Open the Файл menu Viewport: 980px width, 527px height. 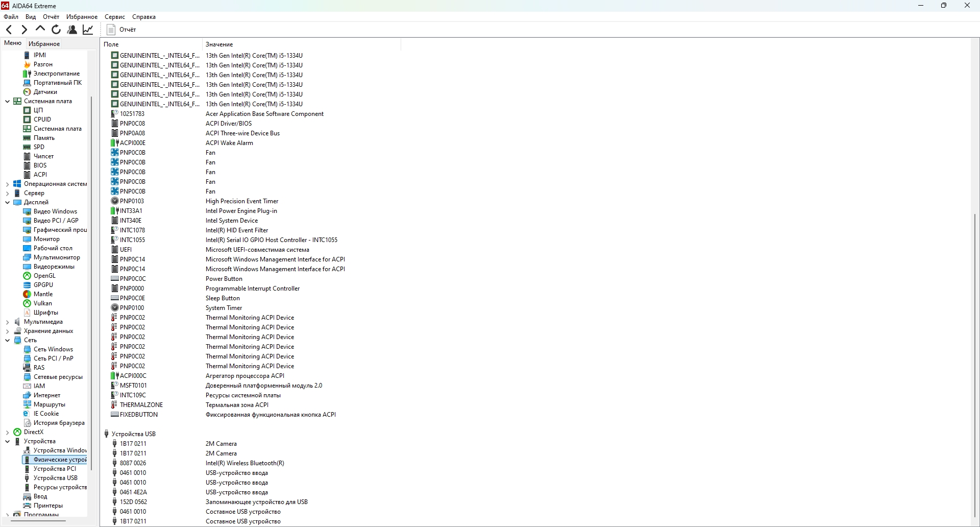pyautogui.click(x=11, y=17)
